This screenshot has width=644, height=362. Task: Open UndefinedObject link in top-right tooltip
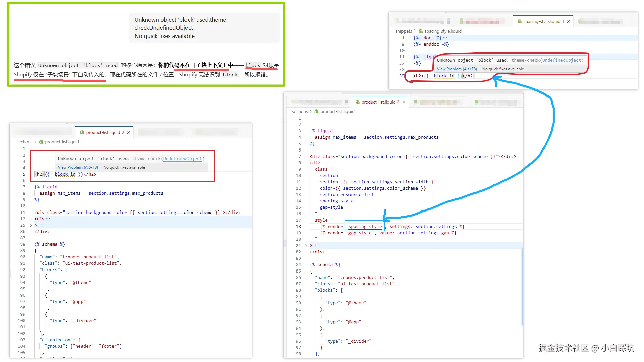pyautogui.click(x=561, y=60)
